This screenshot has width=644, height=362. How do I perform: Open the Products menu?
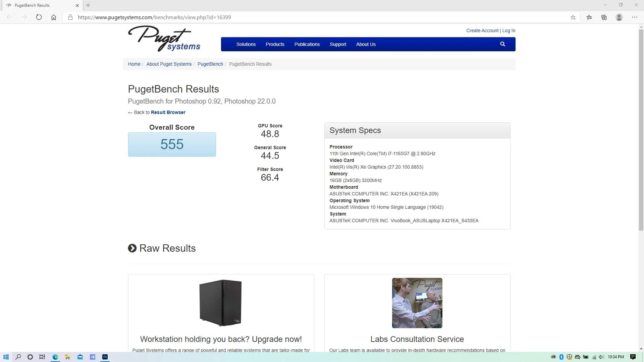[x=275, y=44]
